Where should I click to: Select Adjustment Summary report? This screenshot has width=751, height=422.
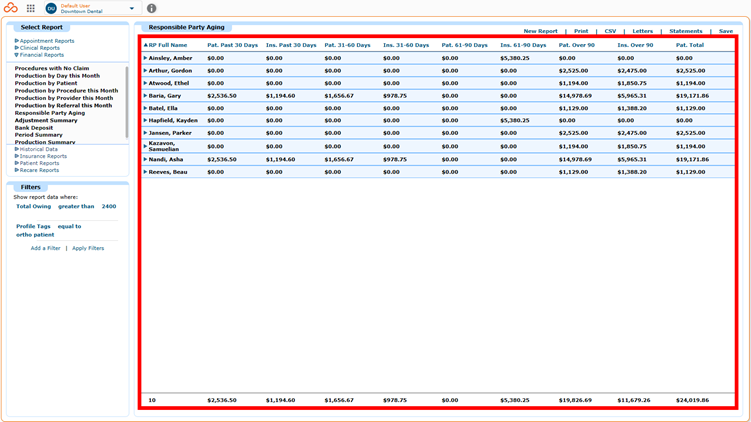[46, 121]
